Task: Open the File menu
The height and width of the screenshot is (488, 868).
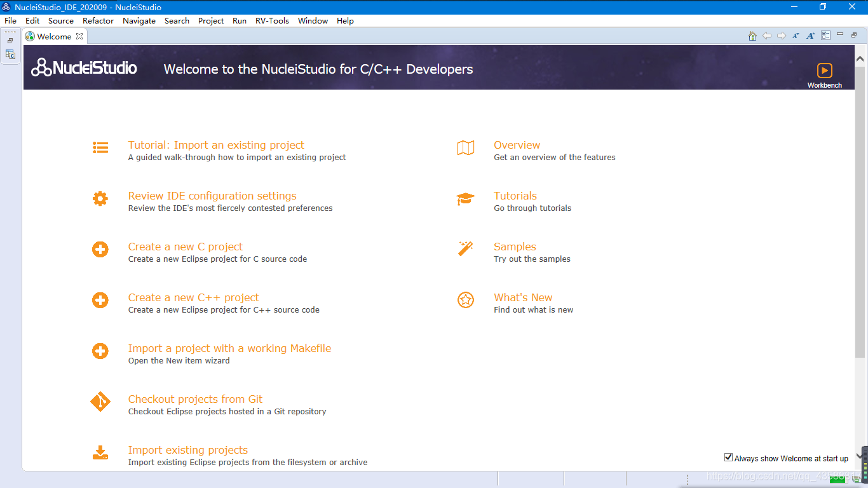Action: [10, 20]
